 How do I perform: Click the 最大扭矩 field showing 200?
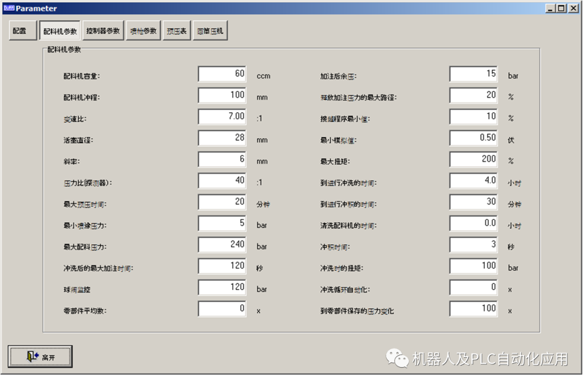coord(474,159)
